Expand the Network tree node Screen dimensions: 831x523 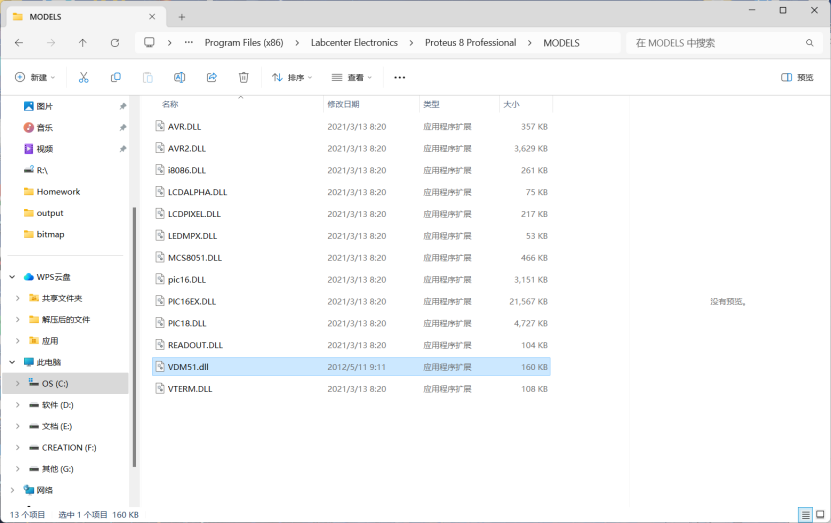[12, 490]
